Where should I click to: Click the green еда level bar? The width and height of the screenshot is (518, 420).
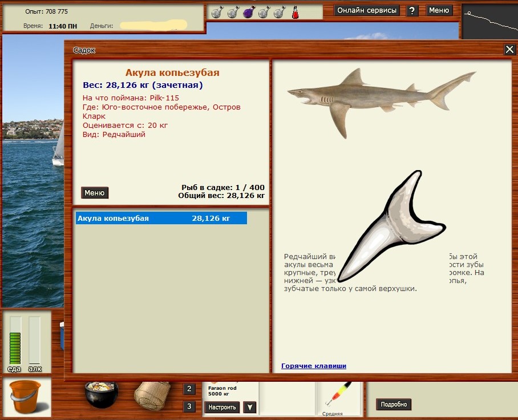[15, 348]
